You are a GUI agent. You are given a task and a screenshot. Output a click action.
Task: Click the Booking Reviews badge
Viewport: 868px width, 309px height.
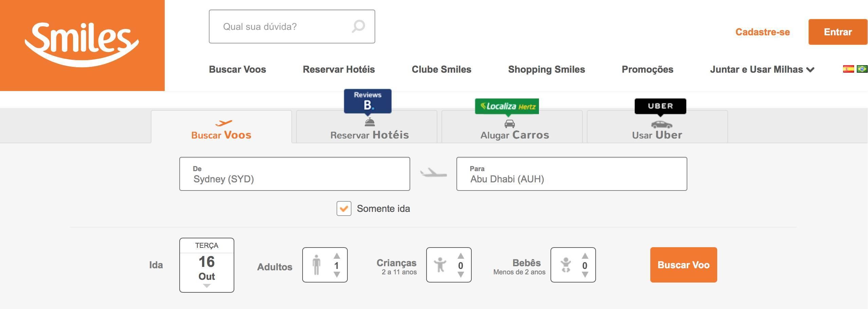[367, 101]
